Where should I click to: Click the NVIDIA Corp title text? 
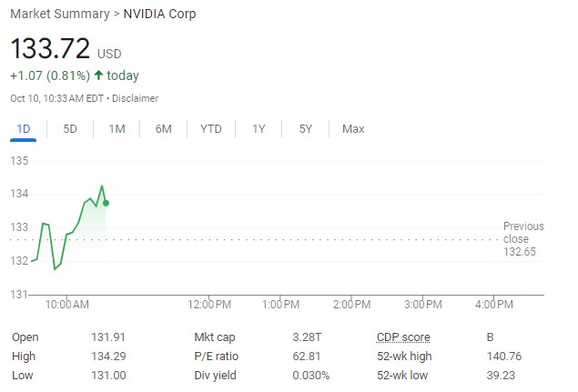159,15
